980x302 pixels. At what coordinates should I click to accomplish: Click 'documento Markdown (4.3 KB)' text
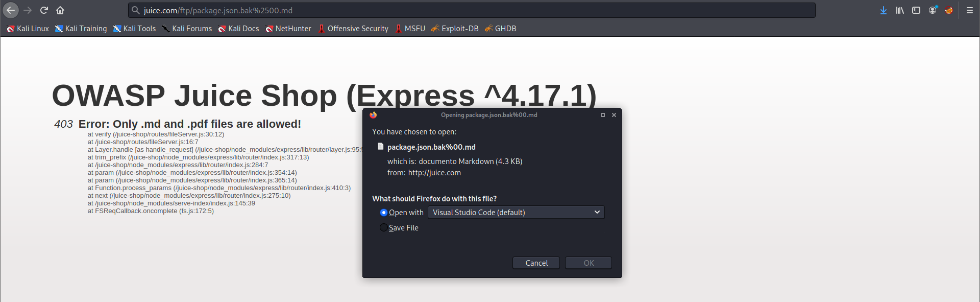471,161
